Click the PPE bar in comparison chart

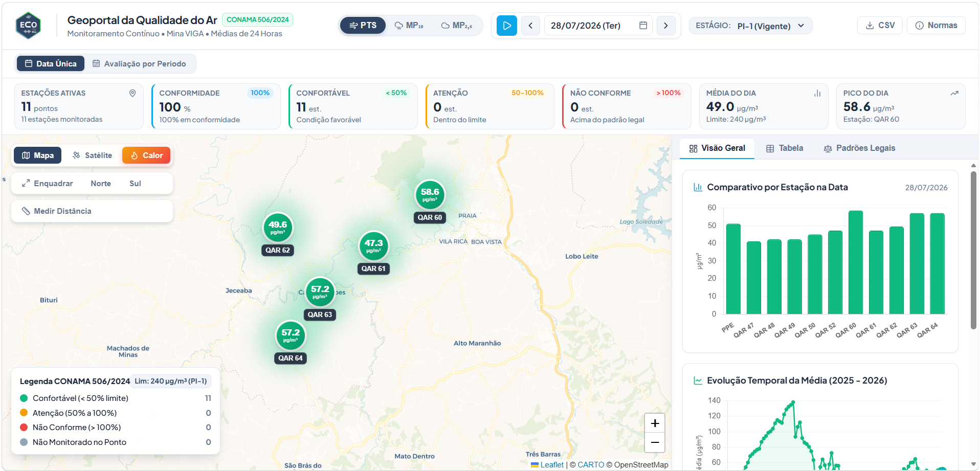(733, 269)
